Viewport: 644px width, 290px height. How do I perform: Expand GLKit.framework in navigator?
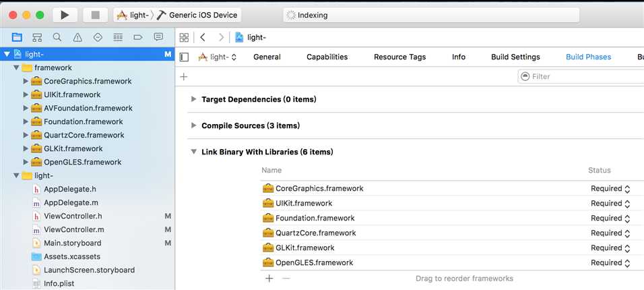(x=26, y=148)
